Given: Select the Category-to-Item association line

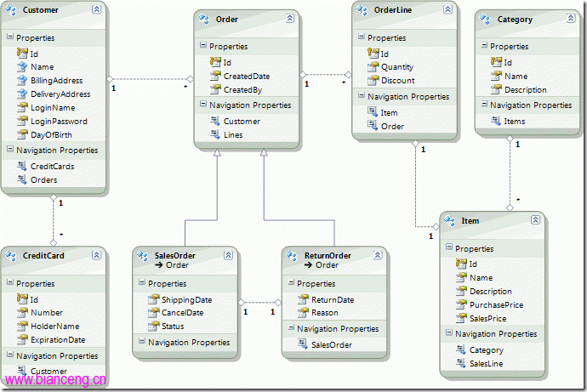Looking at the screenshot, I should coord(510,173).
